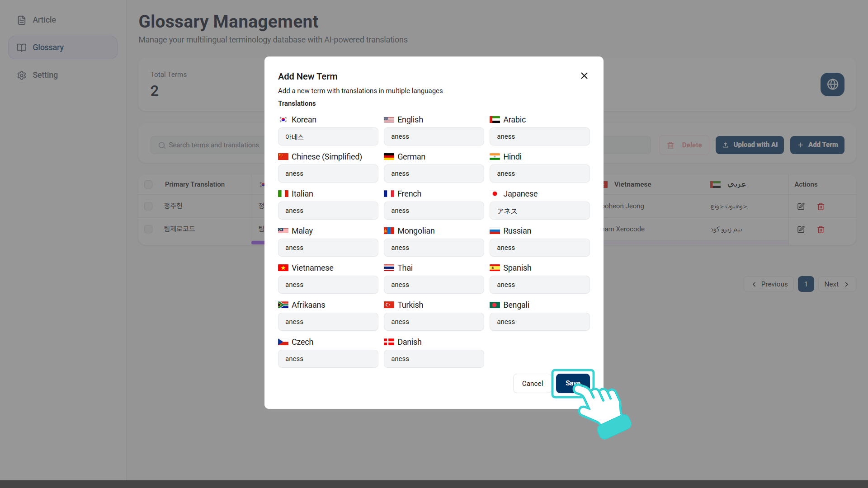Go to Previous page

click(x=769, y=284)
